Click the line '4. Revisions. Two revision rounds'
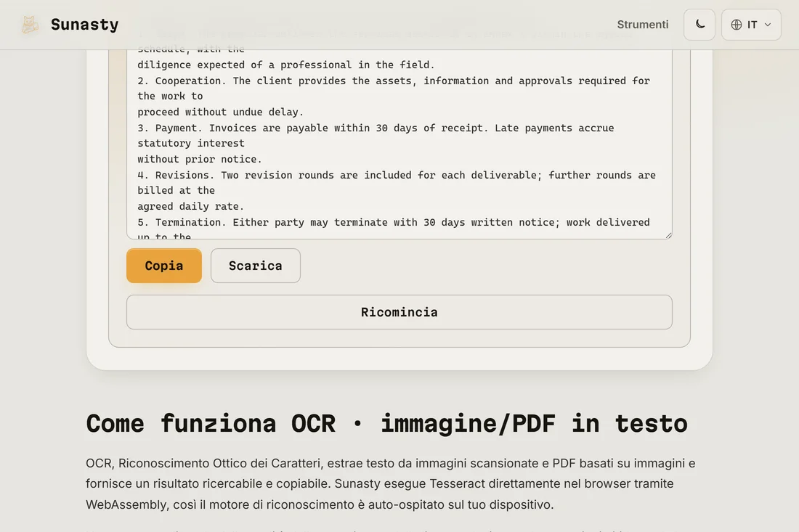 (x=397, y=175)
